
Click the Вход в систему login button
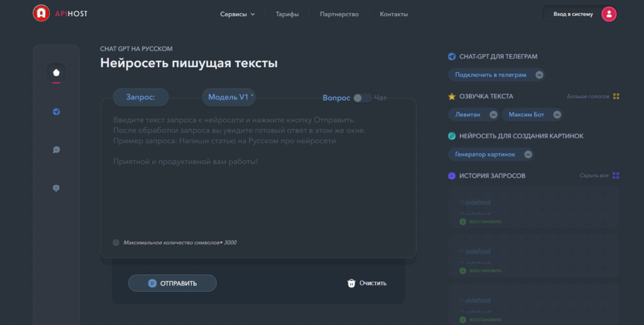click(573, 14)
